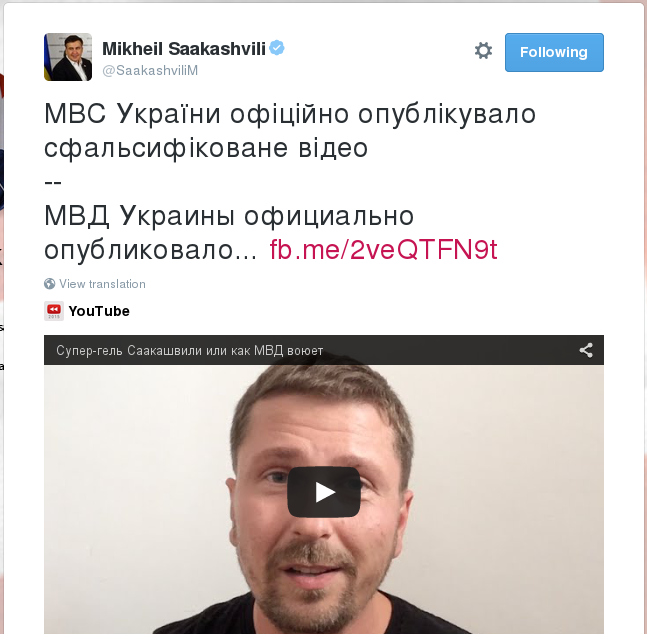Image resolution: width=647 pixels, height=634 pixels.
Task: Click the Ukrainian tweet text line МВС України
Action: tap(290, 114)
